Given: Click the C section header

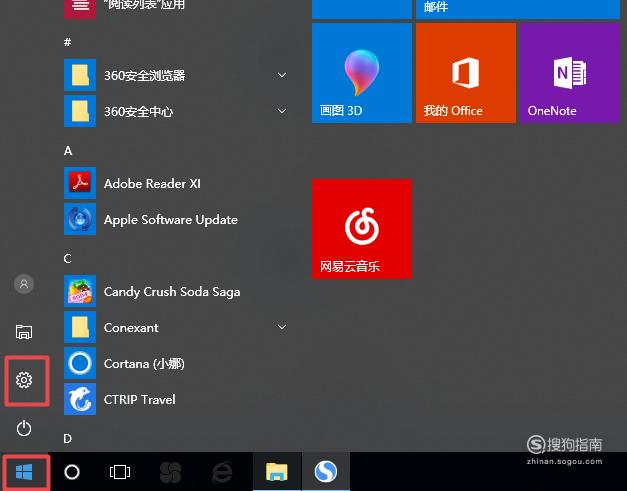Looking at the screenshot, I should (x=68, y=259).
